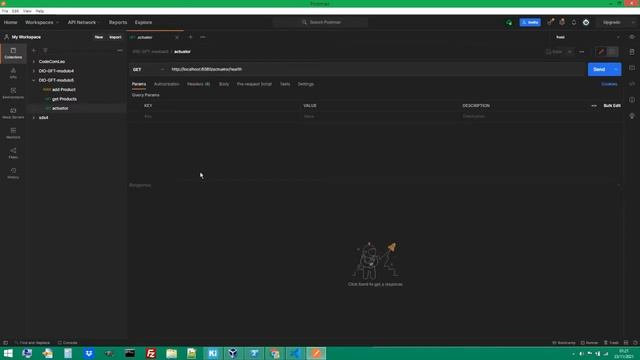The image size is (640, 360).
Task: Click the green sync status icon
Action: (x=509, y=22)
